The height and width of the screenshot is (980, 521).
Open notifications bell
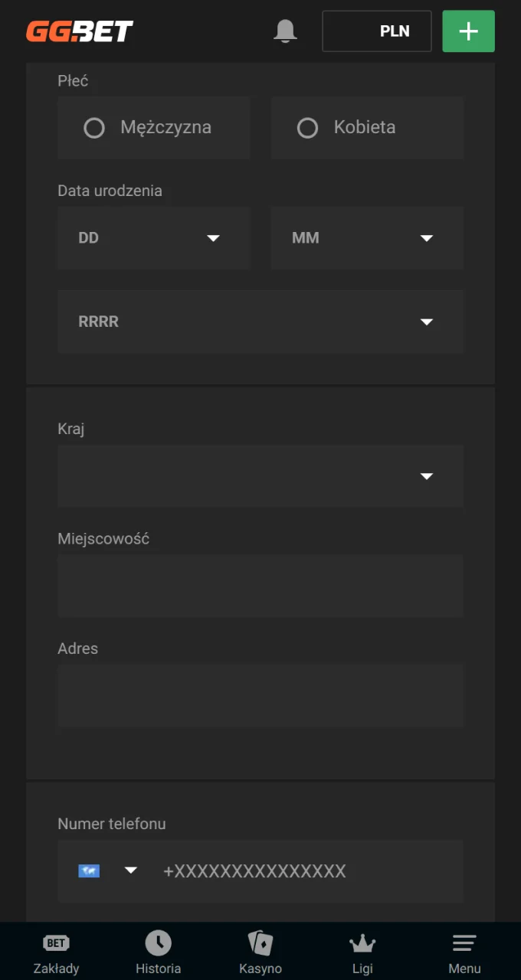point(285,31)
